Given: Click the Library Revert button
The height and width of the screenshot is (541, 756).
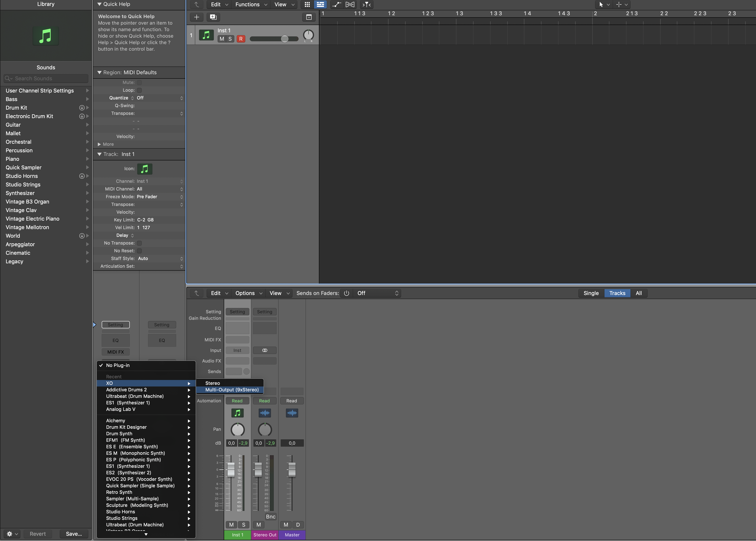Looking at the screenshot, I should 38,534.
